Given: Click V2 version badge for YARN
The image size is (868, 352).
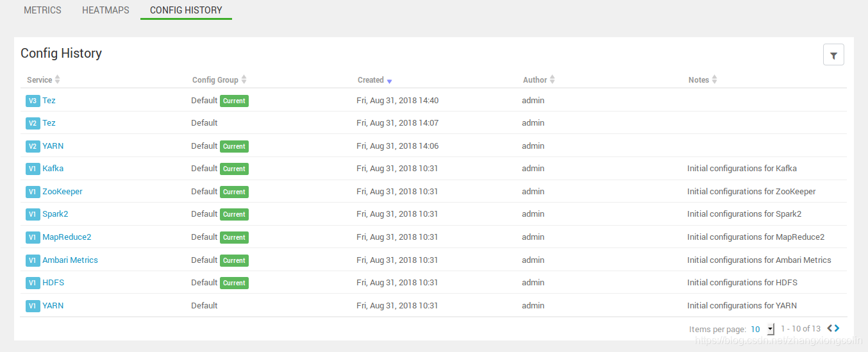Looking at the screenshot, I should click(33, 146).
